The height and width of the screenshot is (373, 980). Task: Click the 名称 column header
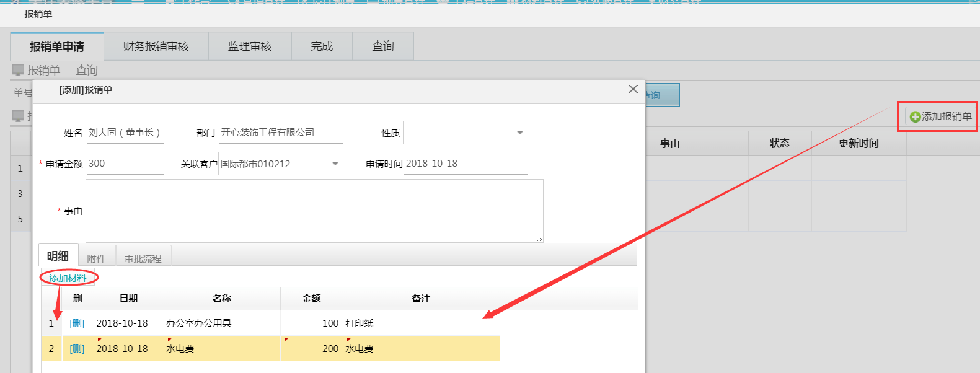click(222, 299)
